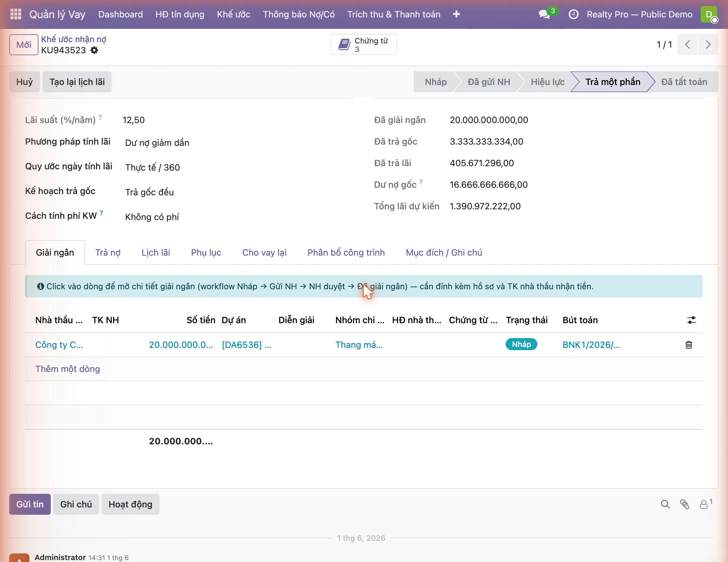
Task: Click the Thêm một dòng link
Action: click(x=68, y=369)
